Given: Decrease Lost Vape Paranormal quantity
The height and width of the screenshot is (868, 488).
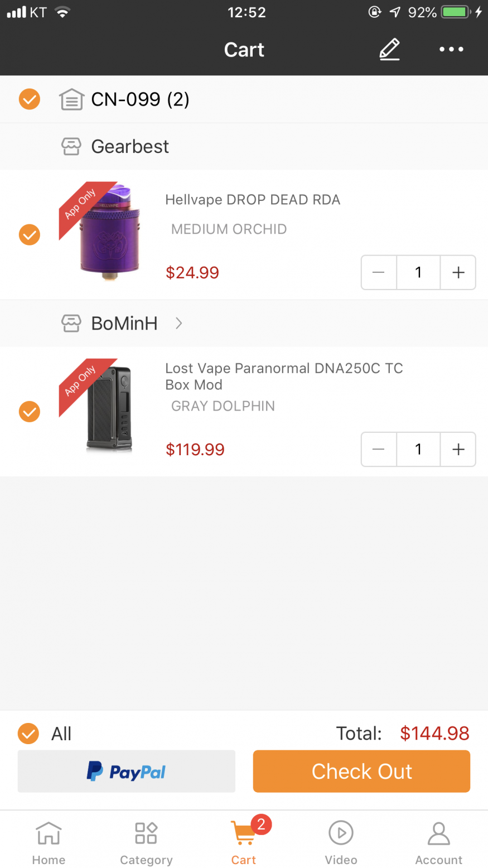Looking at the screenshot, I should pyautogui.click(x=379, y=449).
